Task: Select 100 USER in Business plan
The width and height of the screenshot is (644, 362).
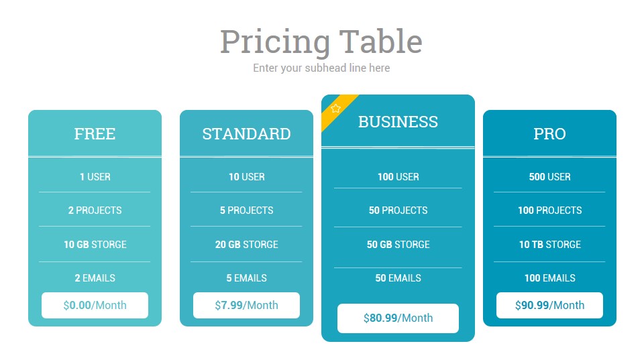Action: (398, 177)
